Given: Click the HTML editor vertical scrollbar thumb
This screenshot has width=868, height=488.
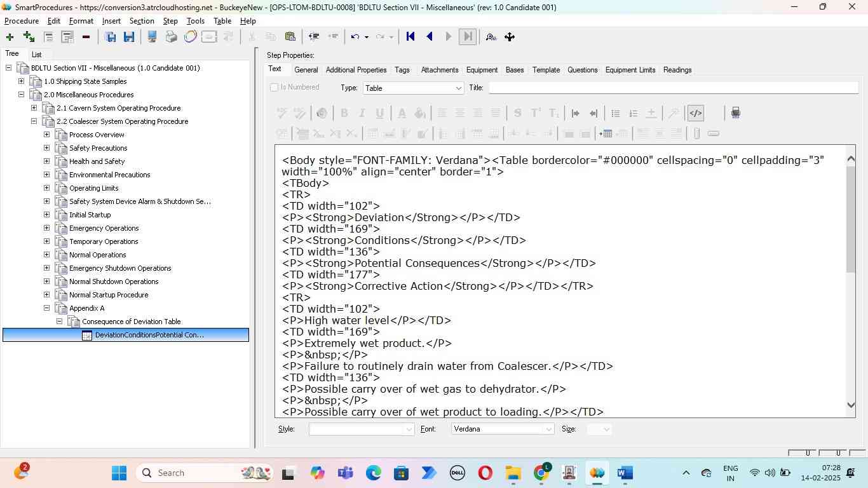Looking at the screenshot, I should coord(851,220).
